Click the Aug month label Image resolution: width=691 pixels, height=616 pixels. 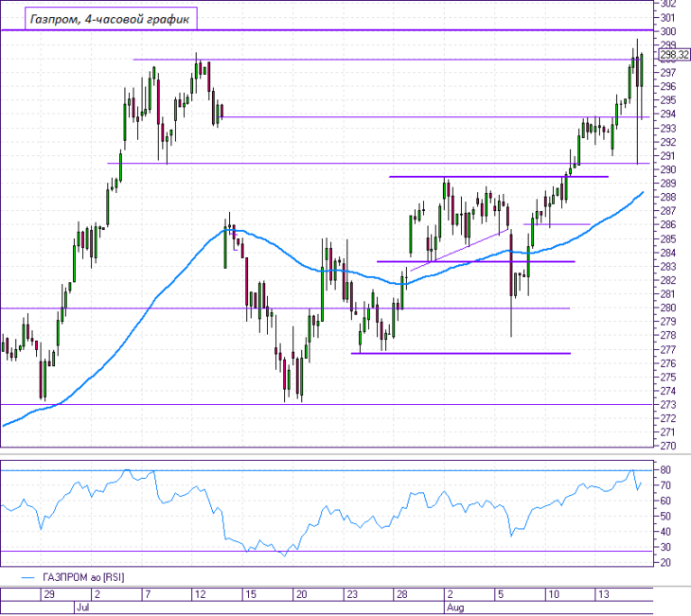pyautogui.click(x=455, y=607)
